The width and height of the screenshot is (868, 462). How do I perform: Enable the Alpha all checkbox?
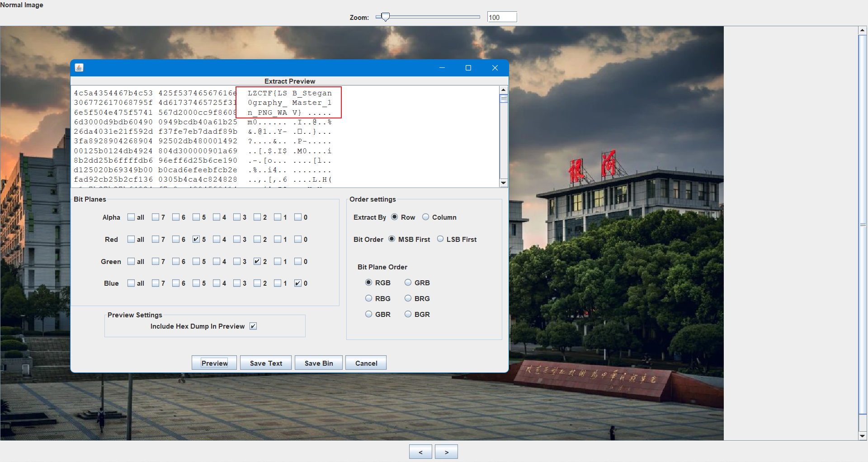tap(131, 217)
